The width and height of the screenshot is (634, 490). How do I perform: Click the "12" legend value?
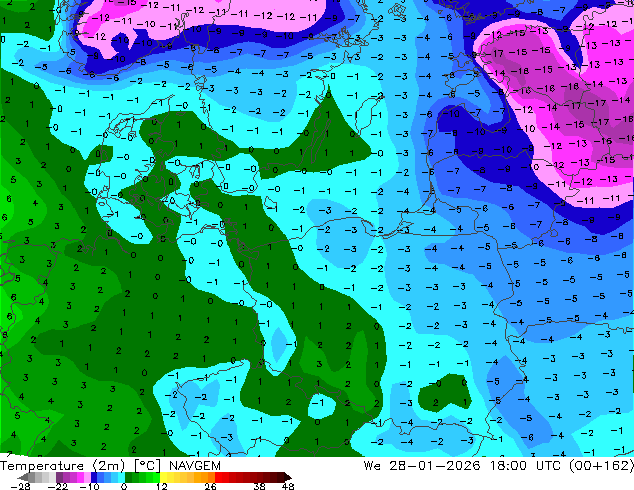click(162, 486)
